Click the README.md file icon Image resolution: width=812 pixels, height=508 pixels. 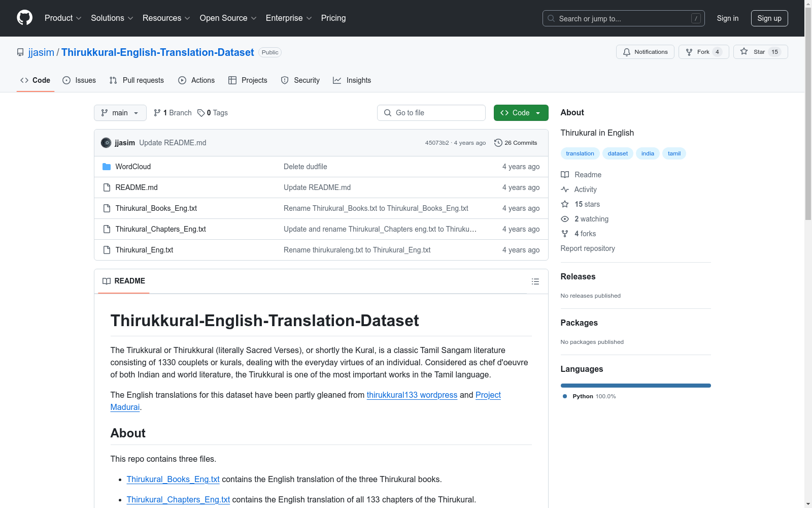point(107,187)
